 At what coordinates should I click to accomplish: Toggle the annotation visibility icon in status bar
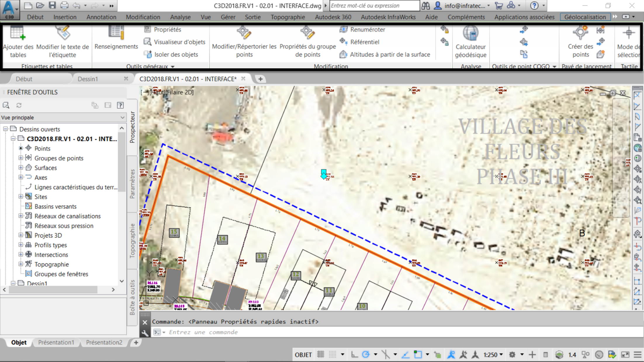[x=451, y=355]
